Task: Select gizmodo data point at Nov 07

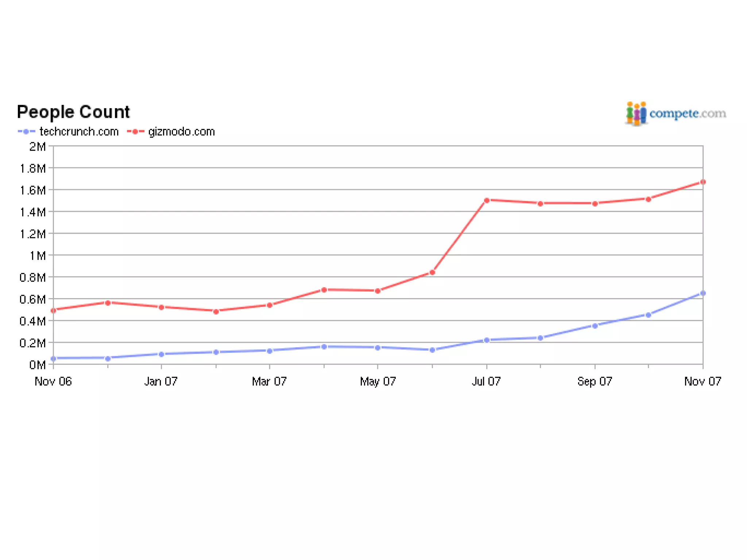Action: point(703,182)
